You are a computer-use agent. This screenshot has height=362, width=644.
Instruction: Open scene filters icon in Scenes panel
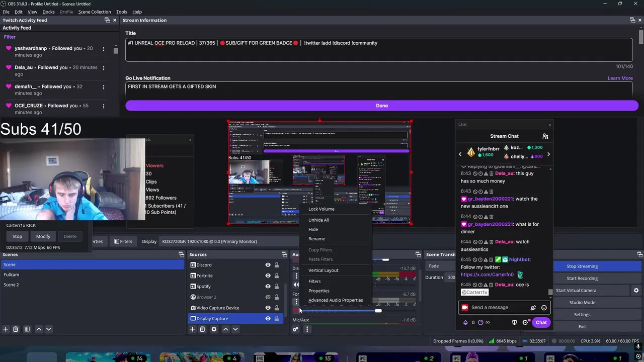[27, 329]
